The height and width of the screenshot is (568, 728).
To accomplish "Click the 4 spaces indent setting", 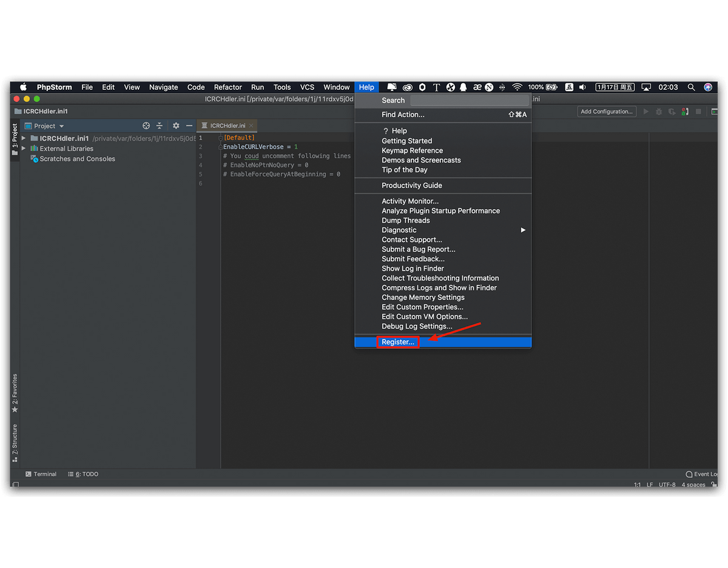I will 694,485.
